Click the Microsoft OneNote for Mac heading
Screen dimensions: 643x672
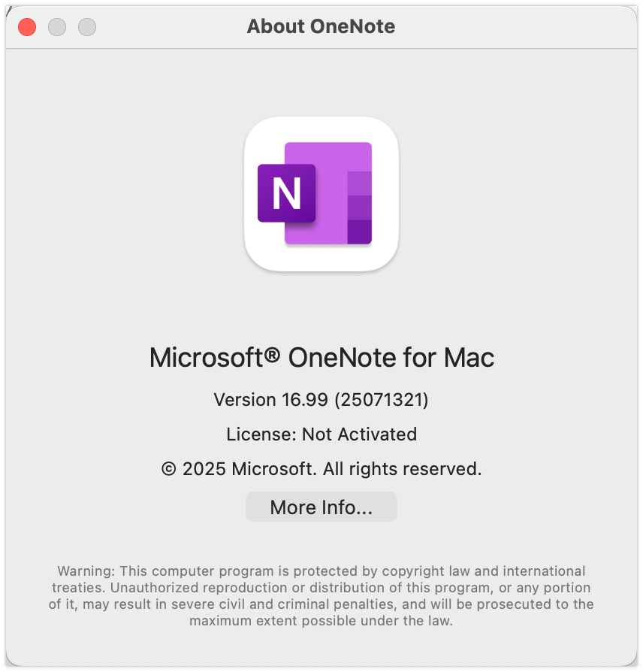tap(321, 358)
